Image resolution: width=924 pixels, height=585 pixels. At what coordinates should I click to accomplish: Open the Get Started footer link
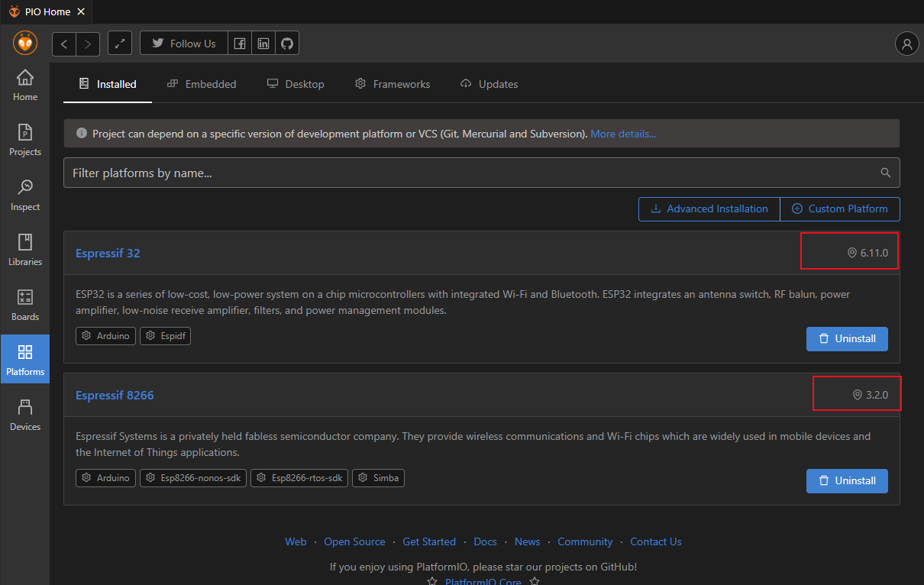[x=429, y=541]
